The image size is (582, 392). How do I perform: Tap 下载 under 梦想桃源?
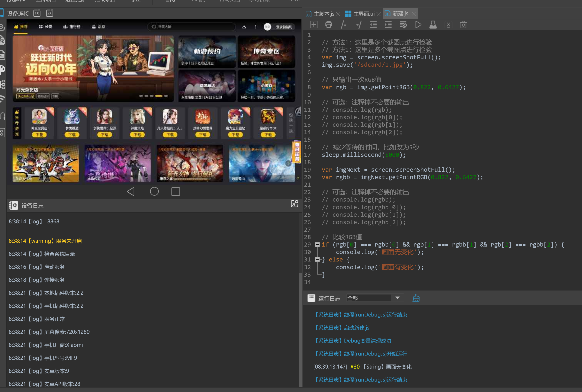[x=72, y=135]
